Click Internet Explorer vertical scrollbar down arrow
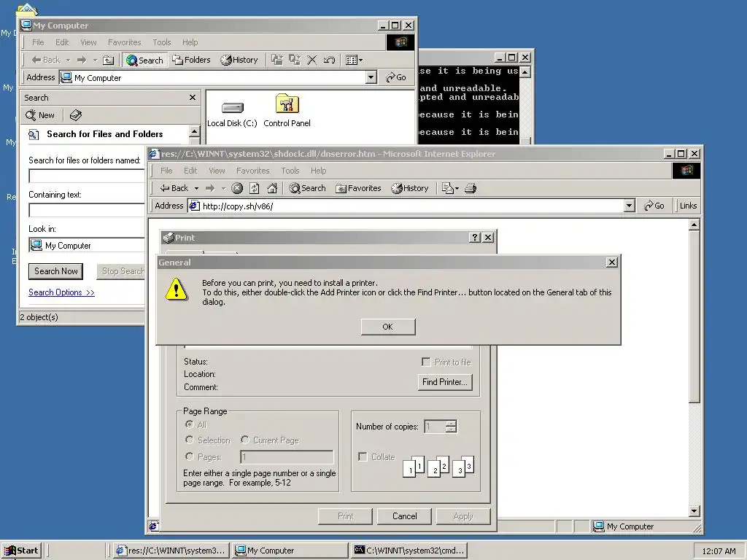Image resolution: width=747 pixels, height=560 pixels. [694, 511]
